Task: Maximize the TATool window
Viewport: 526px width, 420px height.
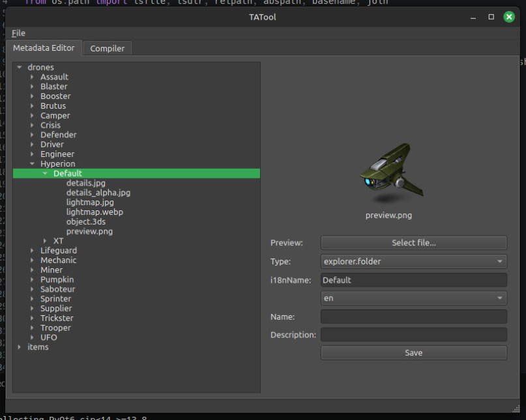Action: click(x=491, y=17)
